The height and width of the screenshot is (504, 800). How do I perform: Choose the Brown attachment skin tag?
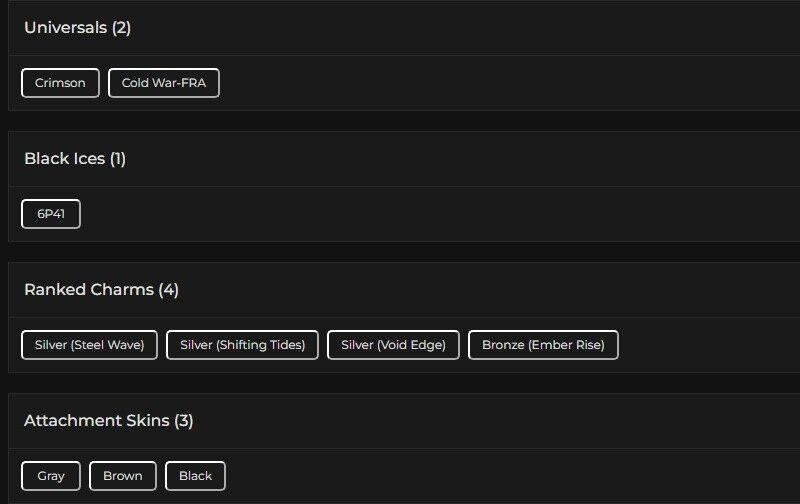point(123,476)
